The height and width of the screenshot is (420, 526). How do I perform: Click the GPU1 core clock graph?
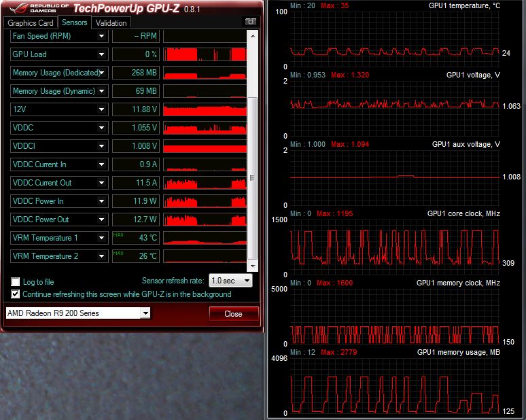(x=395, y=247)
